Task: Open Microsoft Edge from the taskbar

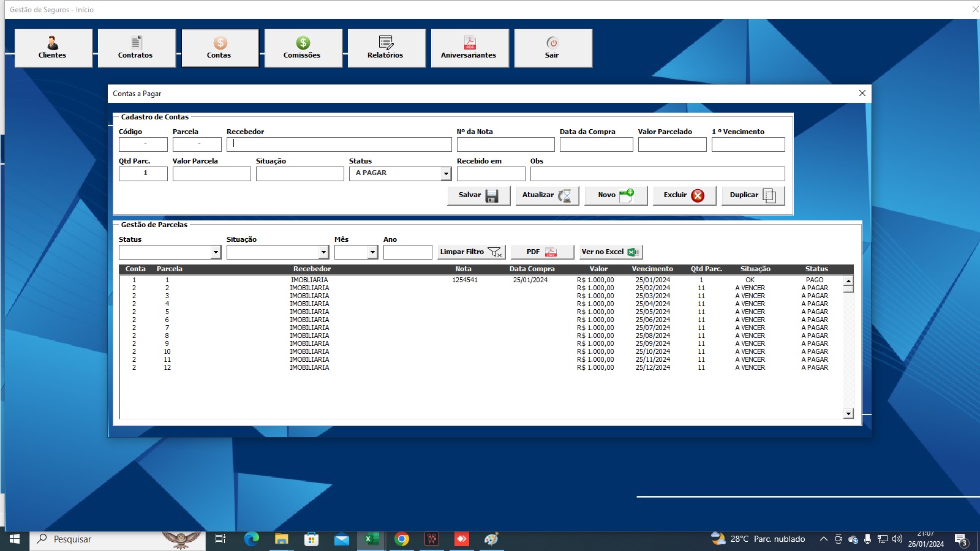Action: point(251,539)
